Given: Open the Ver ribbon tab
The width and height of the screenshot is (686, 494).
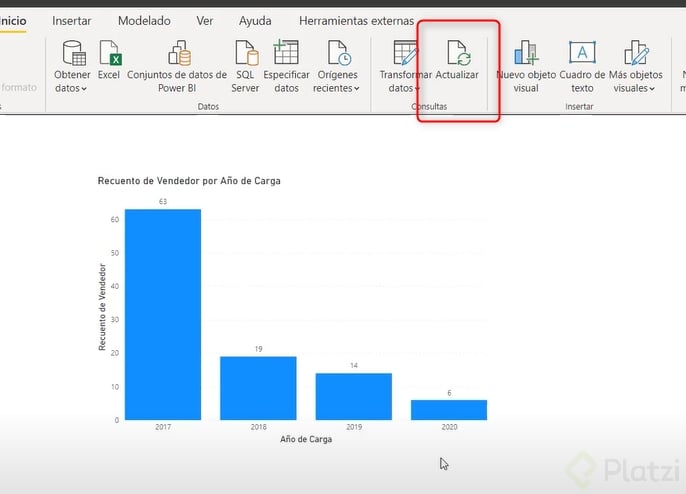Looking at the screenshot, I should (205, 21).
